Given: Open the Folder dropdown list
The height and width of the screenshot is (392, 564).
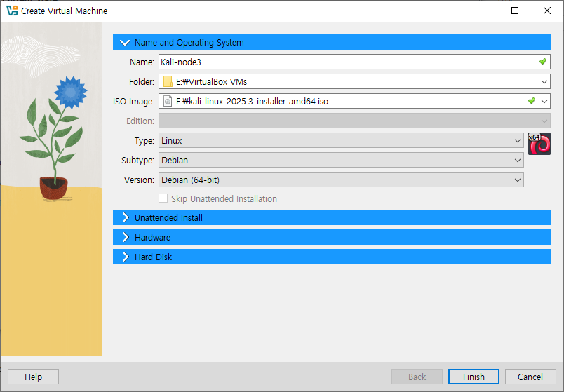Looking at the screenshot, I should [544, 81].
